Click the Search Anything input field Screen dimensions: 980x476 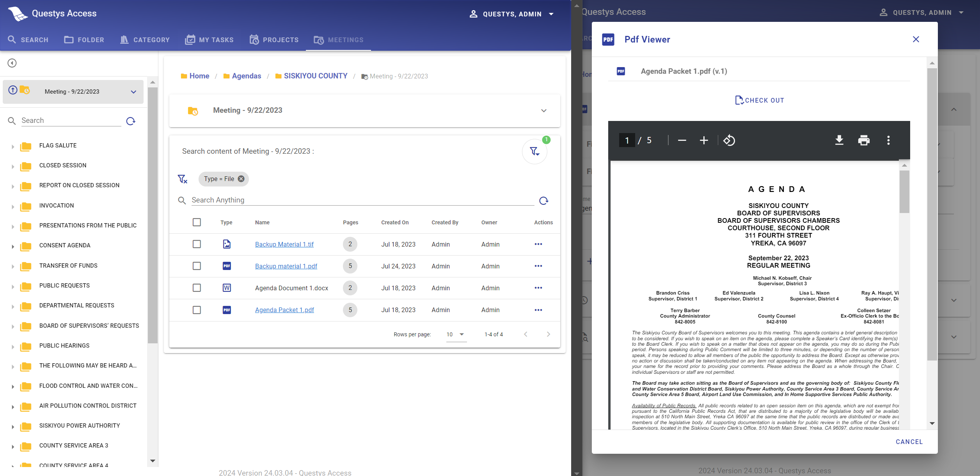pyautogui.click(x=362, y=200)
